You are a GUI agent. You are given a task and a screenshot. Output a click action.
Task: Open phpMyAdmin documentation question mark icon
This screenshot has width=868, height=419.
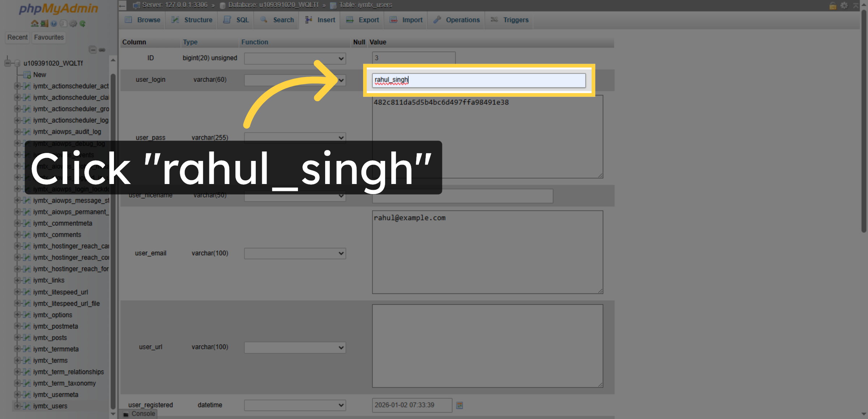54,23
